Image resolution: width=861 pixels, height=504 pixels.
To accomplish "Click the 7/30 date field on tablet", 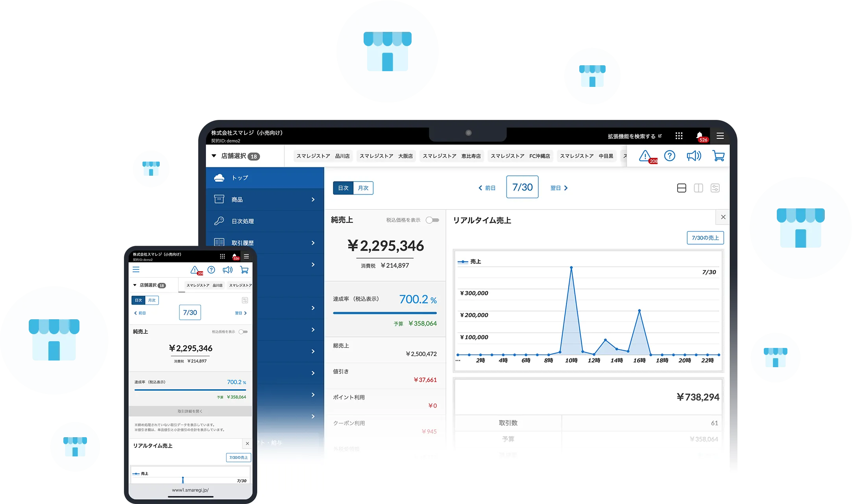I will click(x=522, y=187).
